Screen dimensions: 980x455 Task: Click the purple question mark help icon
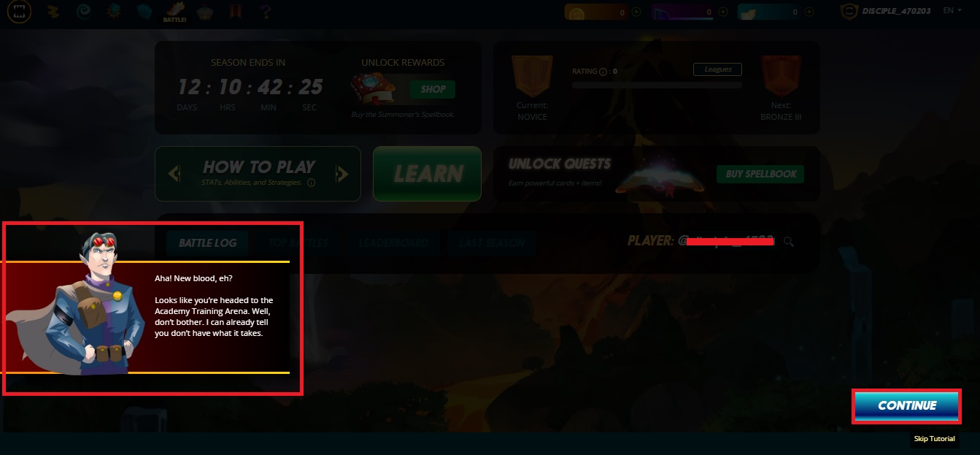pyautogui.click(x=266, y=12)
